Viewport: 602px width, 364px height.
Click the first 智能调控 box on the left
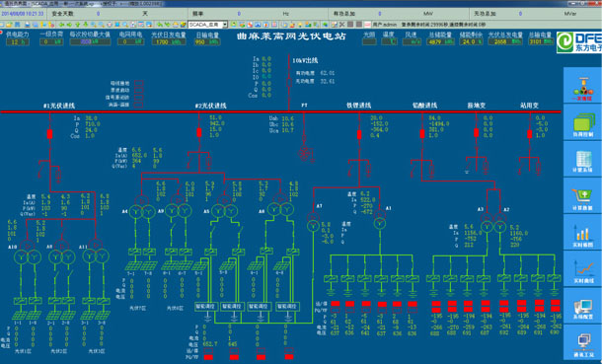pos(206,307)
